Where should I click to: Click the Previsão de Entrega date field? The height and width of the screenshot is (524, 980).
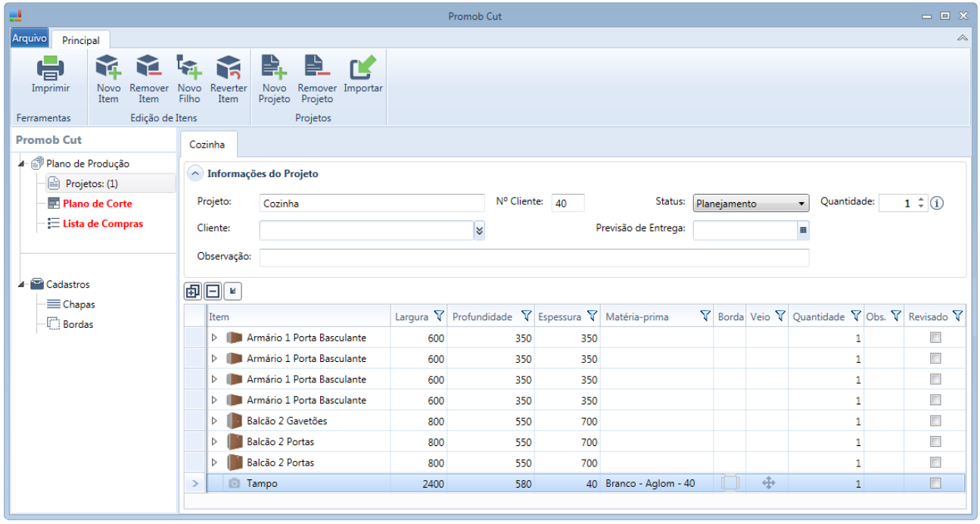745,229
